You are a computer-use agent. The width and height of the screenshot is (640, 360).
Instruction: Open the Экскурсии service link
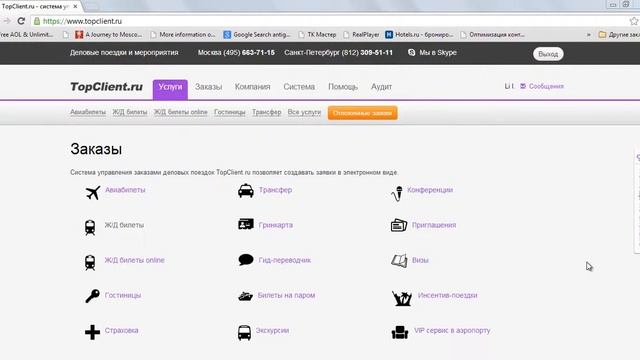[x=272, y=330]
